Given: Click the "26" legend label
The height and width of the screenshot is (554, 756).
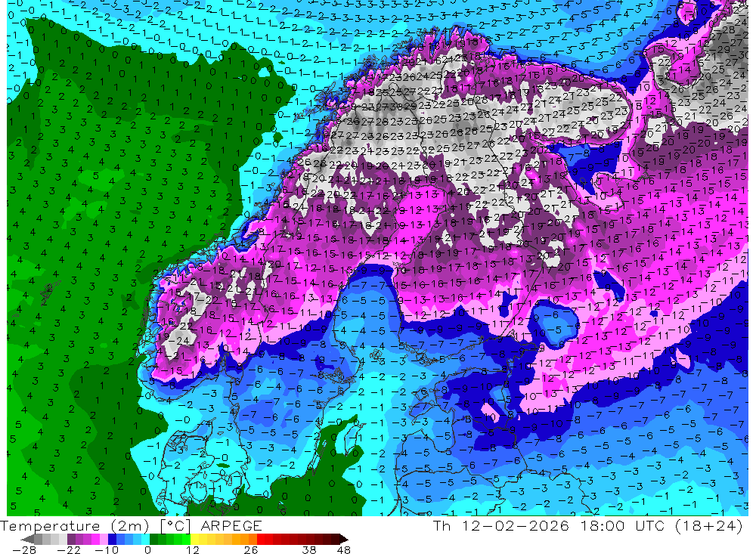Looking at the screenshot, I should click(x=251, y=549).
